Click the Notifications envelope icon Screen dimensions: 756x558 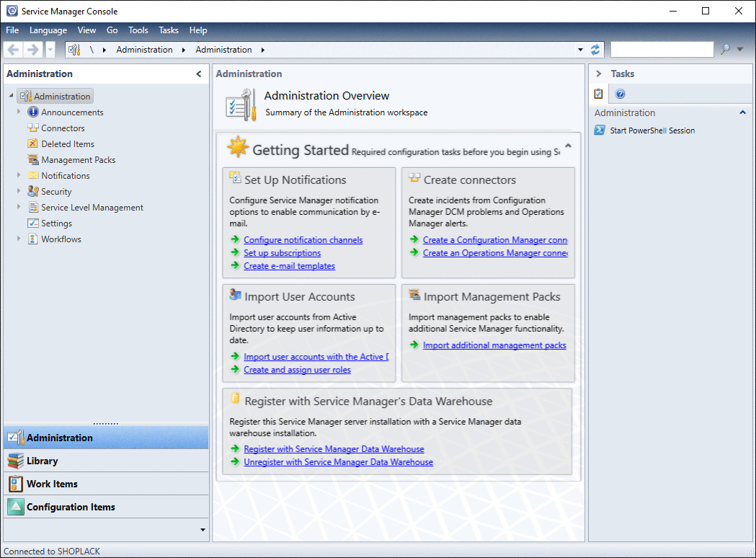pos(32,176)
